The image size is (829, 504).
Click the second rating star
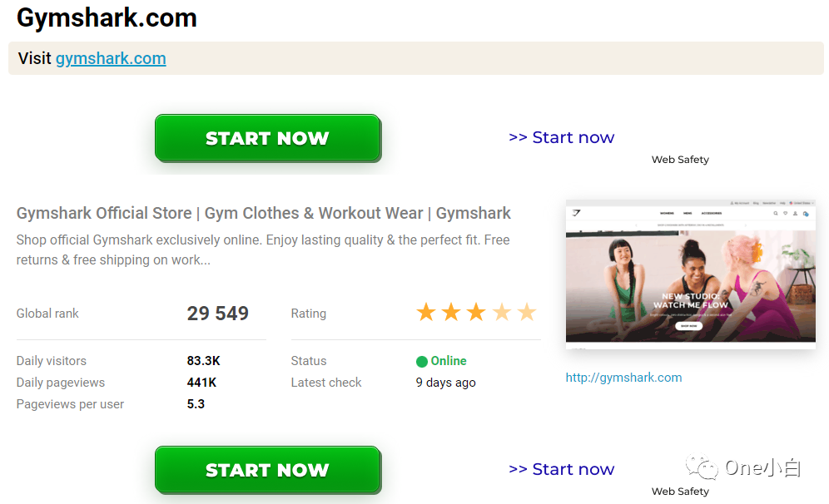[451, 313]
